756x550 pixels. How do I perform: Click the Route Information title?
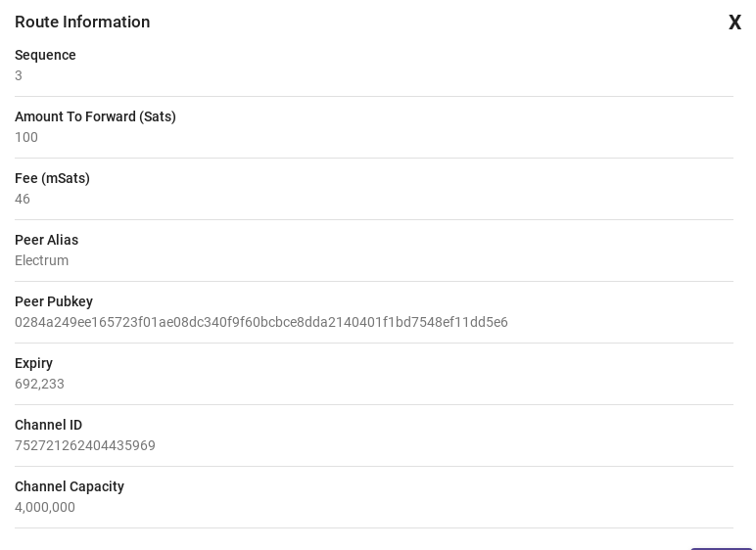(82, 22)
